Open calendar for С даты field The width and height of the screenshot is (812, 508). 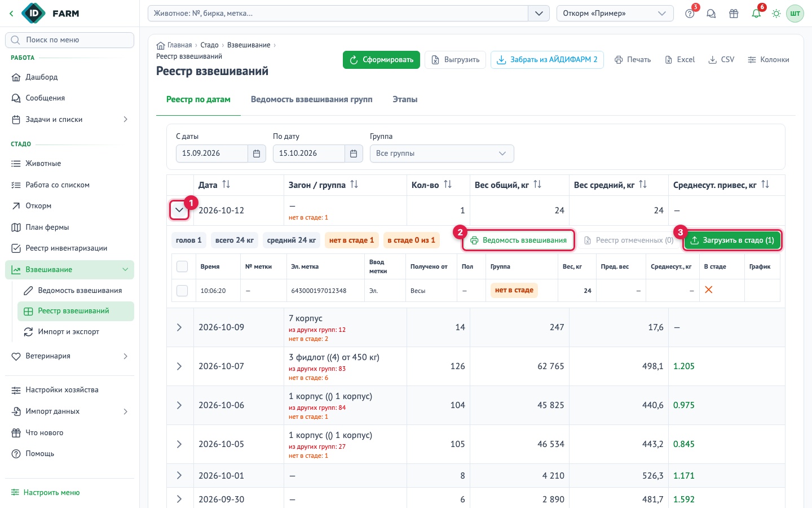257,154
